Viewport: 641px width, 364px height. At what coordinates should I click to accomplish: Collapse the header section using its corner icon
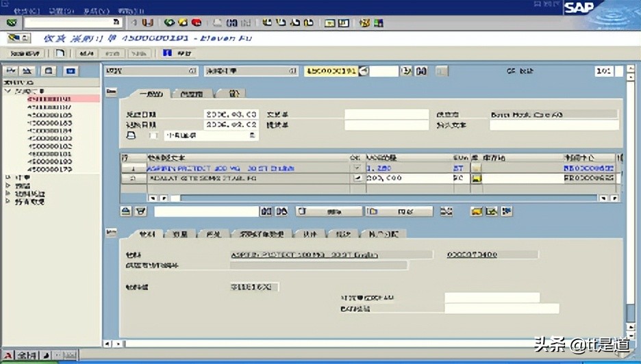click(111, 92)
